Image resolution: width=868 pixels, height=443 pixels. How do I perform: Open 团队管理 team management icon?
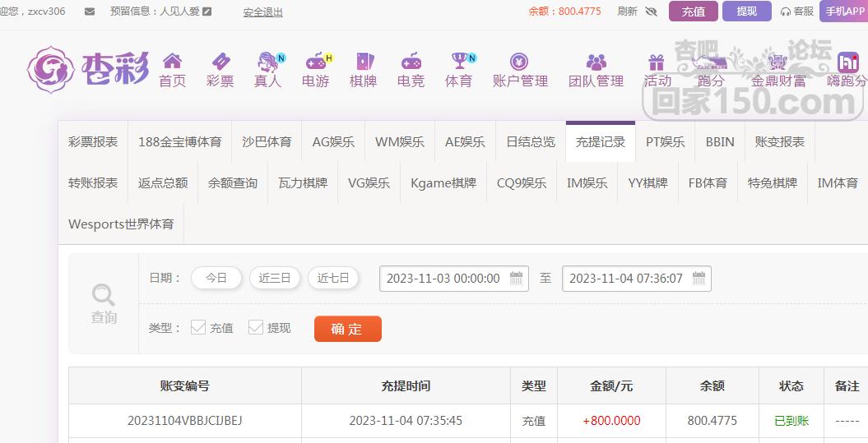coord(596,62)
